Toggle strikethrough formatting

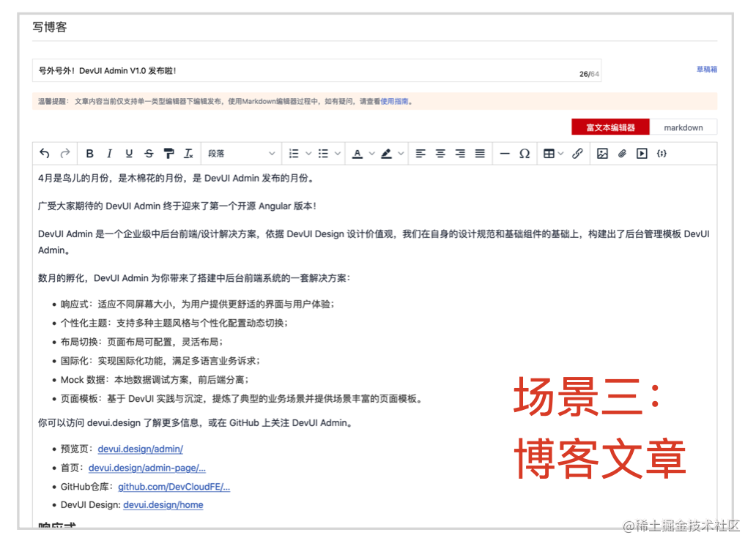(x=149, y=154)
